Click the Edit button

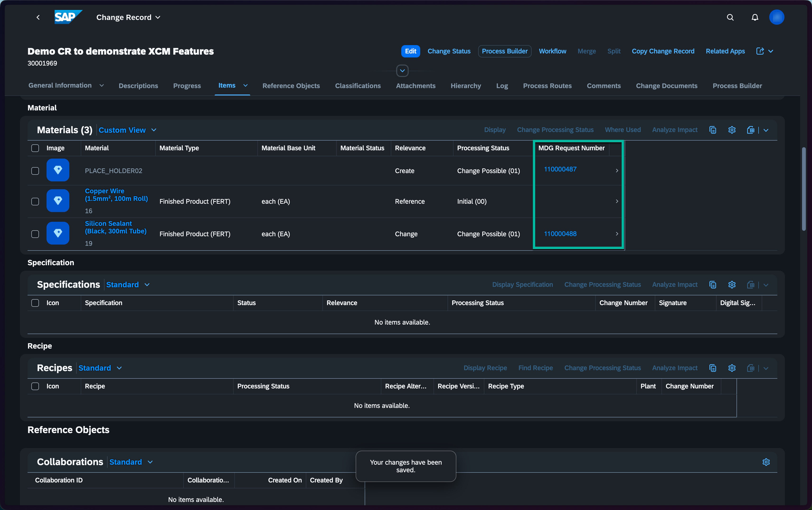[x=410, y=51]
